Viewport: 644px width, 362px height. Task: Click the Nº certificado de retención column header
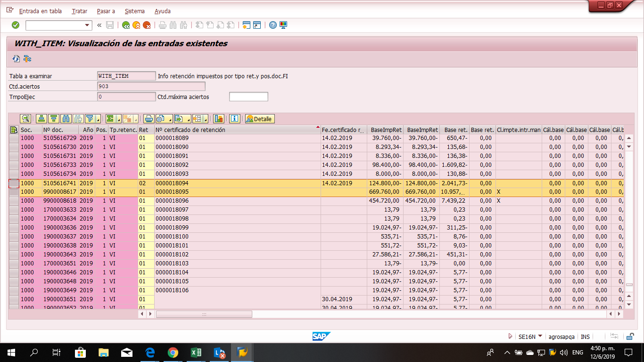point(237,130)
